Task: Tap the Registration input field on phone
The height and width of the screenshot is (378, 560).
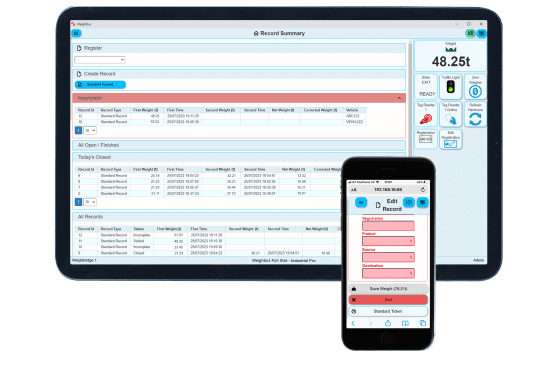Action: [x=388, y=226]
